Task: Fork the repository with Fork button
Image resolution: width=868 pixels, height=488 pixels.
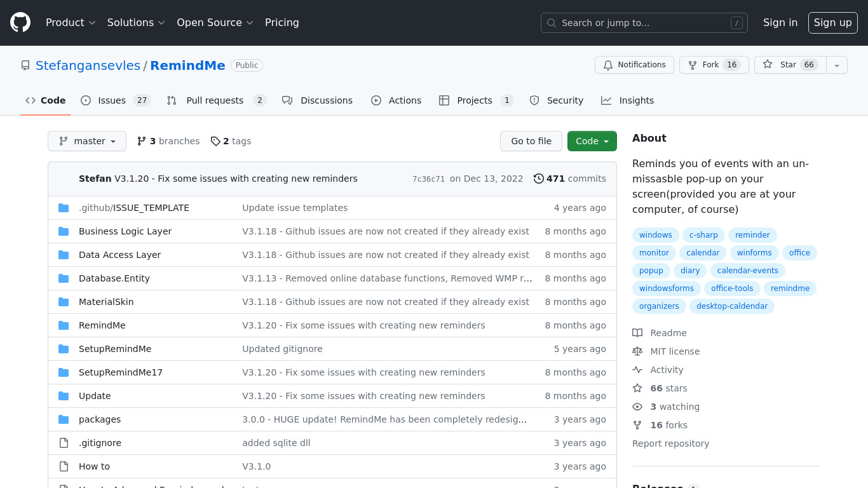Action: pos(714,65)
